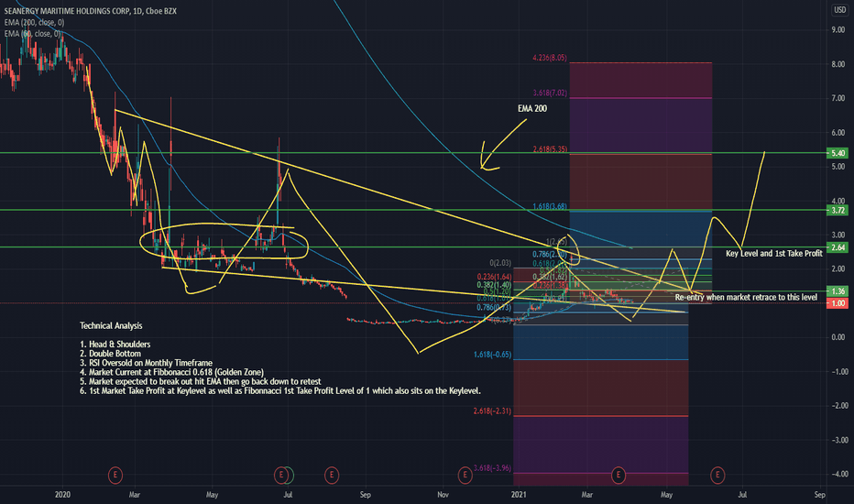Viewport: 854px width, 504px height.
Task: Click the red 1.00 current price label
Action: 838,303
